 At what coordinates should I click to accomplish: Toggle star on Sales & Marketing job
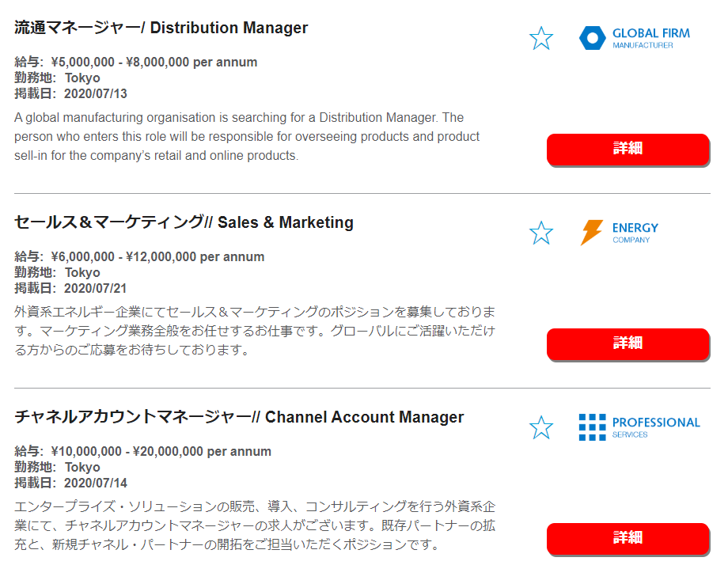click(x=541, y=233)
